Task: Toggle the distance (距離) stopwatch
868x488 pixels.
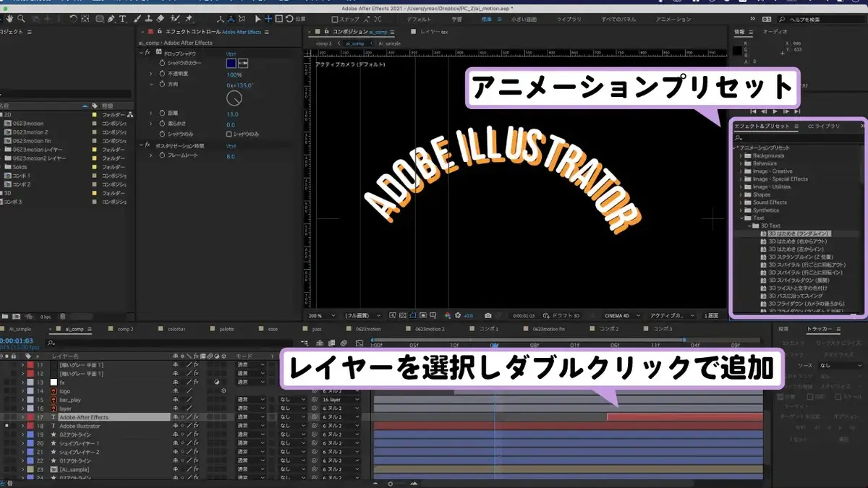Action: (161, 114)
